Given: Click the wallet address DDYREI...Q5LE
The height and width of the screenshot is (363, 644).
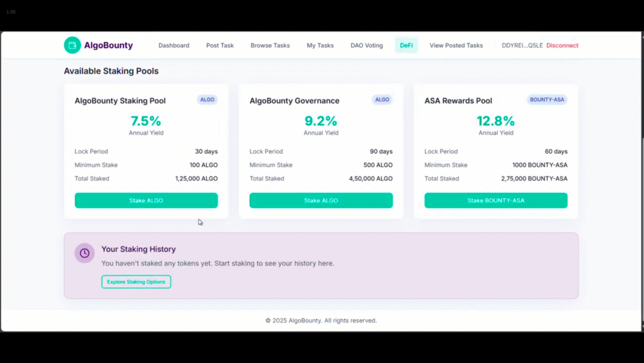Looking at the screenshot, I should (522, 45).
